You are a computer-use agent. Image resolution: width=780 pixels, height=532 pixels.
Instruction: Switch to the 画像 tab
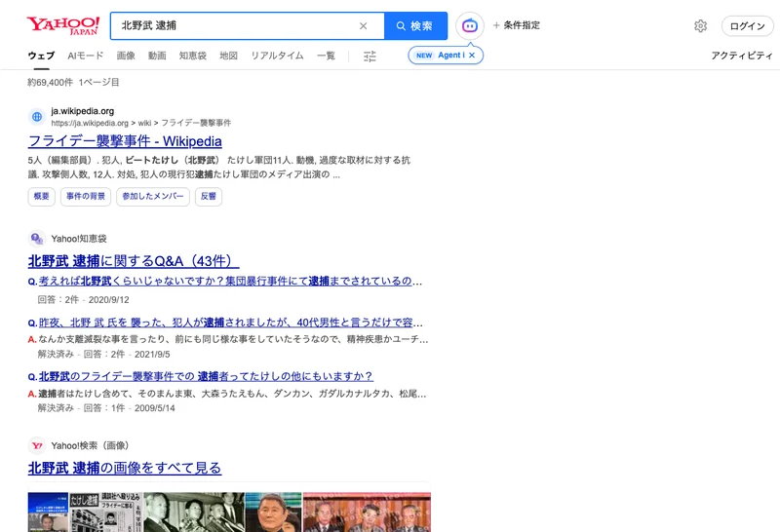pyautogui.click(x=126, y=56)
